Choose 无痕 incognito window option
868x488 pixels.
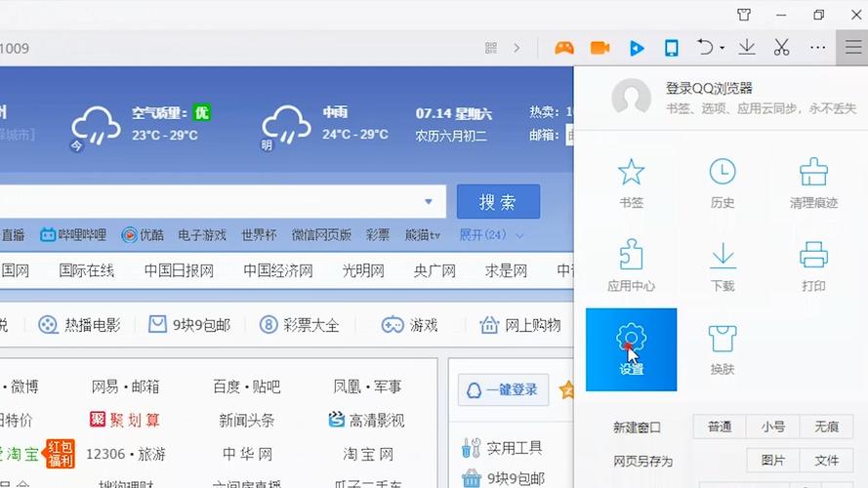click(x=826, y=427)
